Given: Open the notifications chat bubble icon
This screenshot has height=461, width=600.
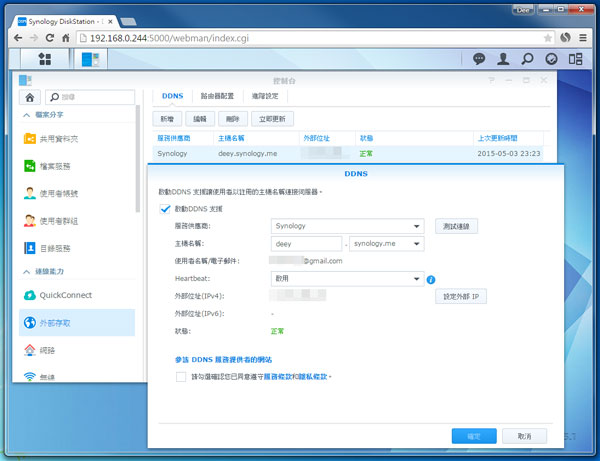Looking at the screenshot, I should (x=479, y=59).
